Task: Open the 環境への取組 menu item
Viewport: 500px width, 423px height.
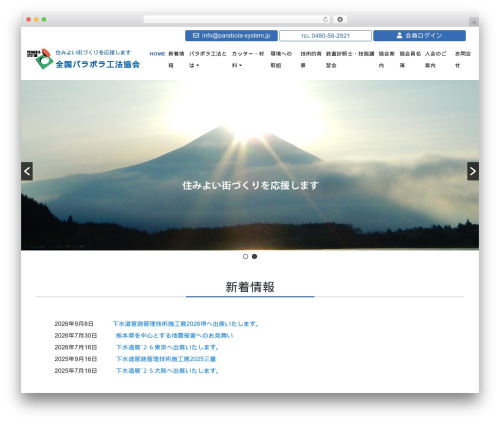Action: click(281, 59)
